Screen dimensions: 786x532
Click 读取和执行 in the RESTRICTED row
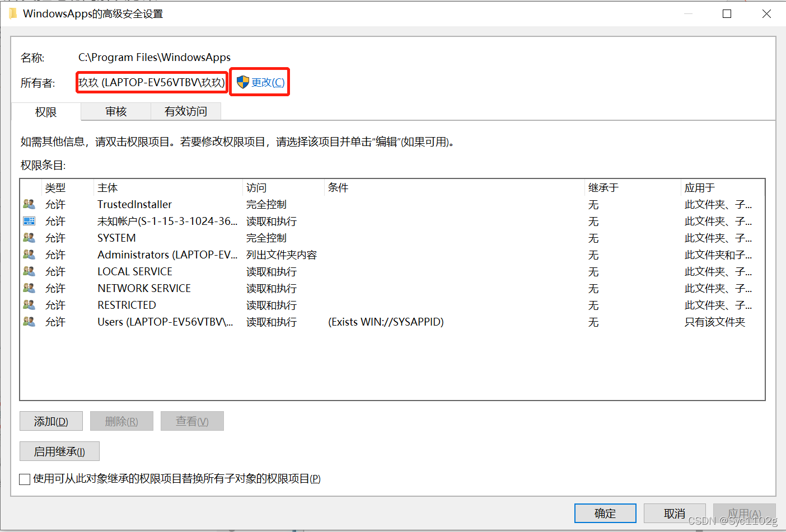tap(272, 305)
